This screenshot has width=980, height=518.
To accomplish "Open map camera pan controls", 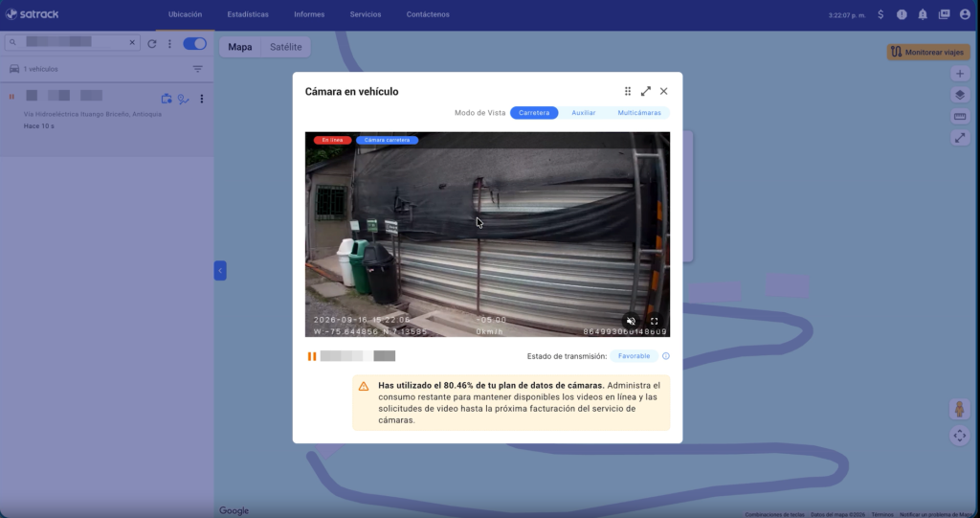I will pos(959,436).
